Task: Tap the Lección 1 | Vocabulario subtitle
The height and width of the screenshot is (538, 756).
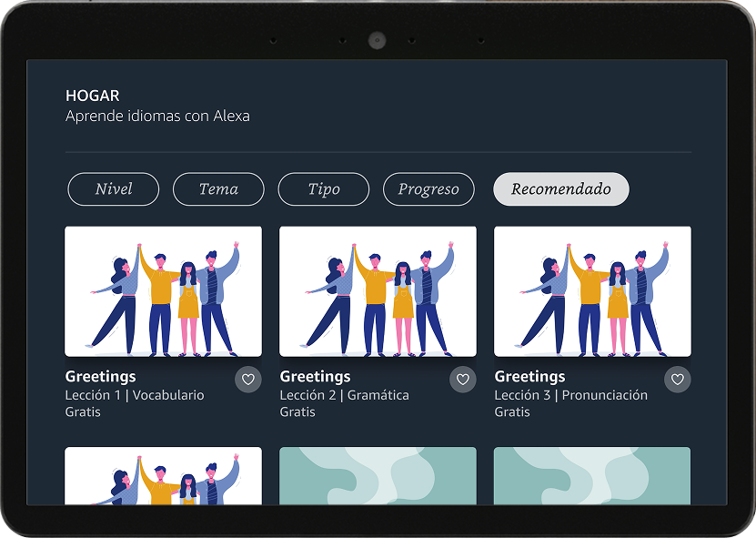Action: point(135,395)
